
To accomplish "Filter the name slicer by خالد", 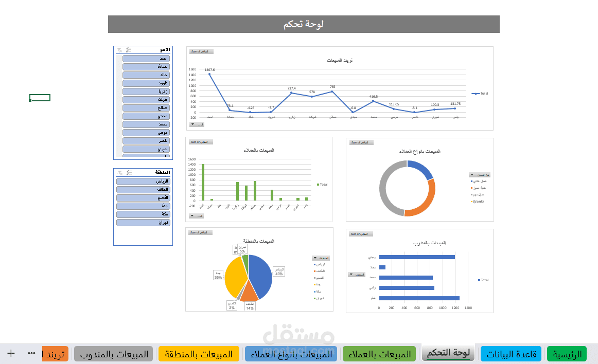I will pyautogui.click(x=146, y=75).
